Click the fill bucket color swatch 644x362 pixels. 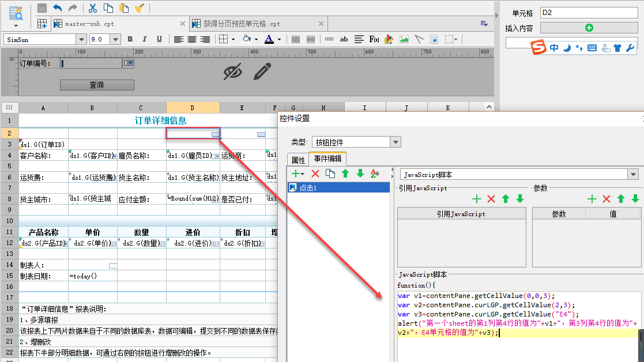pyautogui.click(x=247, y=39)
